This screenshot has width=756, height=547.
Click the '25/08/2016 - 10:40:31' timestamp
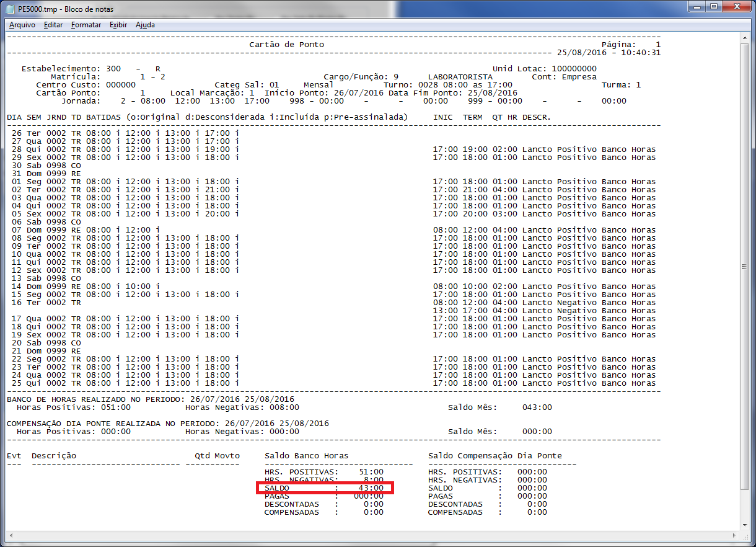pos(609,53)
